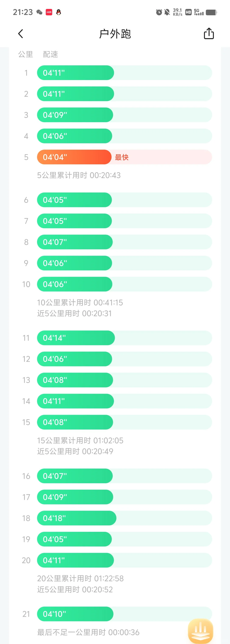Select the kilometer 1 pace bar 04'11"
Screen dimensions: 230x644
pyautogui.click(x=76, y=73)
